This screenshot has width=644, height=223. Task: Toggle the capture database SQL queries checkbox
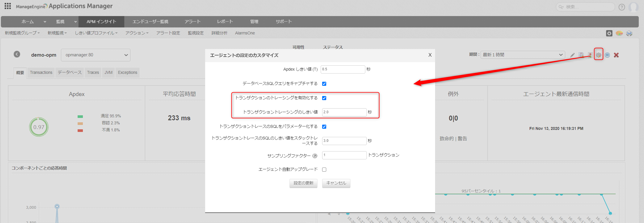point(324,84)
